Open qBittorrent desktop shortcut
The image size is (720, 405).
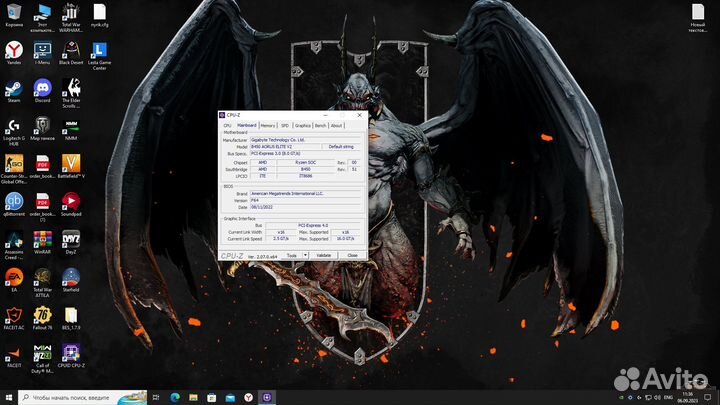[x=14, y=204]
